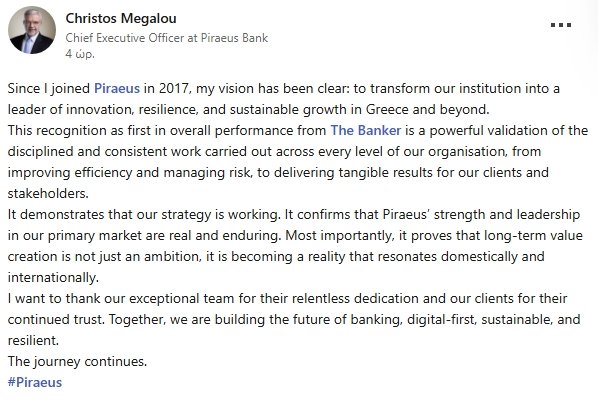The height and width of the screenshot is (402, 598).
Task: Click 'It demonstrates that our strategy is working'
Action: coord(143,214)
